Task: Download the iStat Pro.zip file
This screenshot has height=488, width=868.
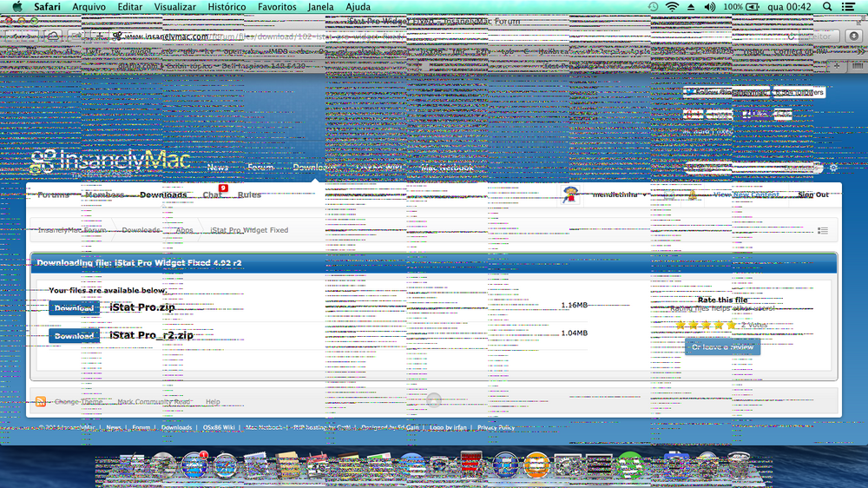Action: pos(75,308)
